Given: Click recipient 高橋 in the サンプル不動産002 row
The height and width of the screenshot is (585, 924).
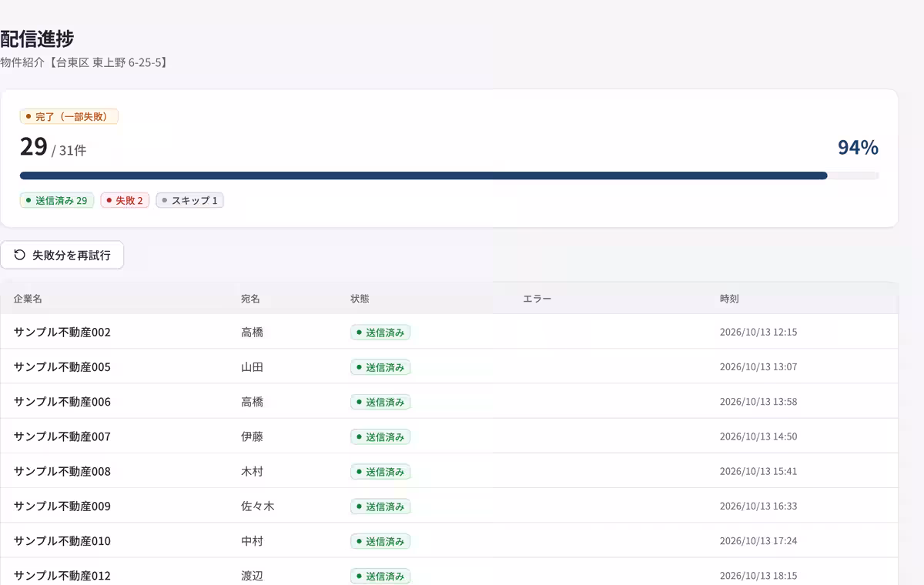Looking at the screenshot, I should coord(252,333).
